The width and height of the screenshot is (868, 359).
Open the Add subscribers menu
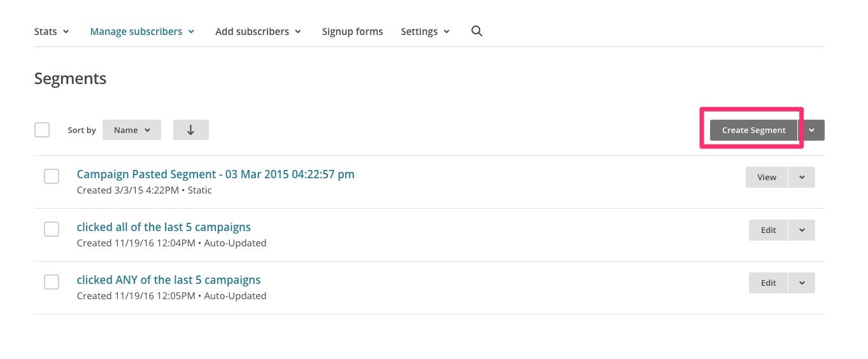coord(258,31)
